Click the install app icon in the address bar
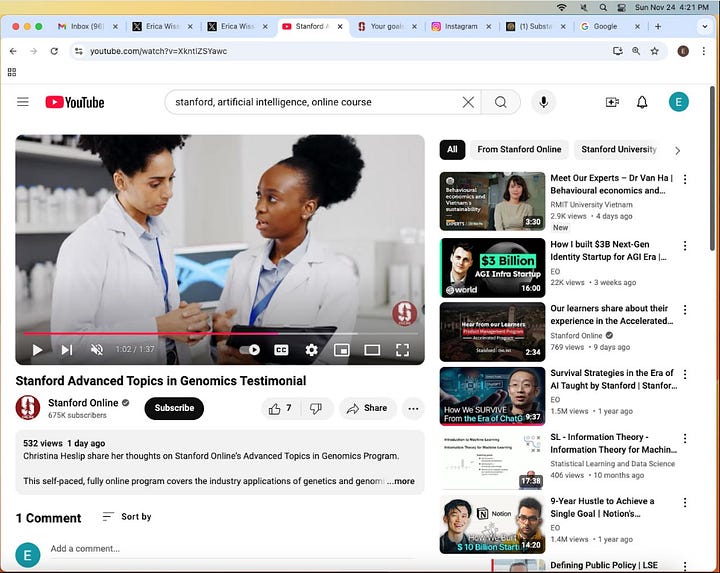This screenshot has width=720, height=573. tap(618, 51)
